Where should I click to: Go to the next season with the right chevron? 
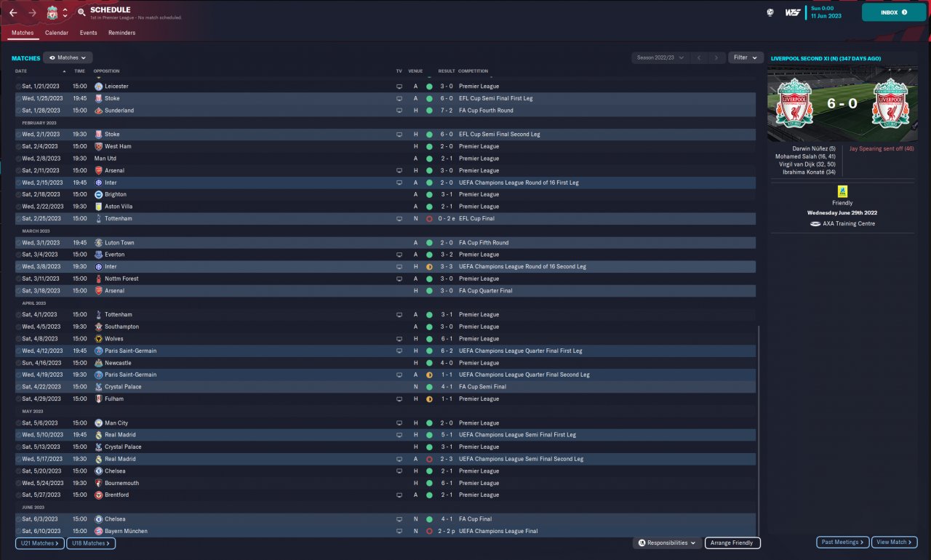(x=717, y=57)
